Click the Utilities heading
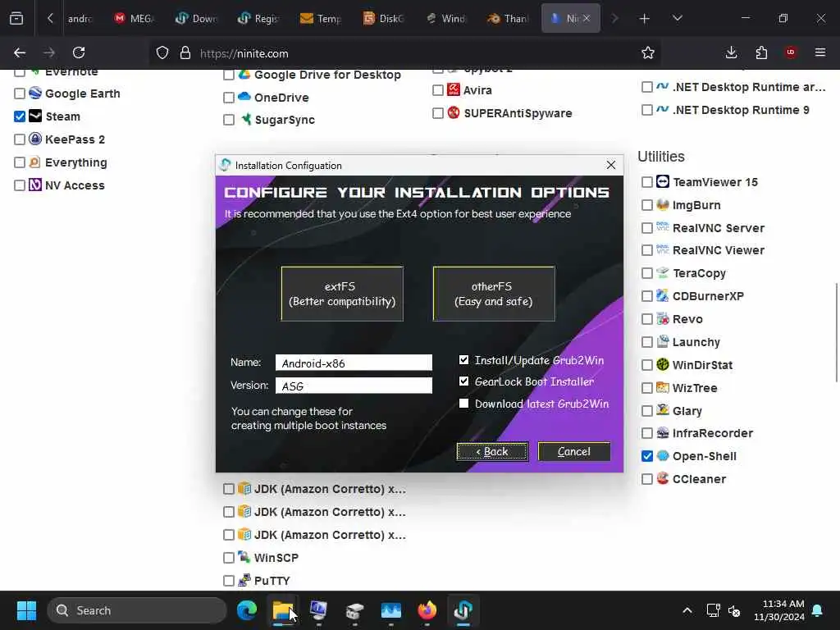 [661, 157]
